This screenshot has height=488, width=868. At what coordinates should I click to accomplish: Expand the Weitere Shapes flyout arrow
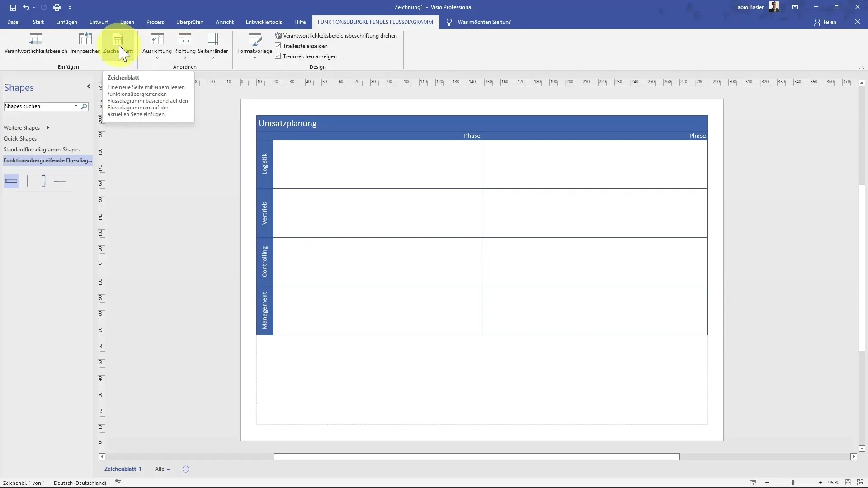click(48, 128)
